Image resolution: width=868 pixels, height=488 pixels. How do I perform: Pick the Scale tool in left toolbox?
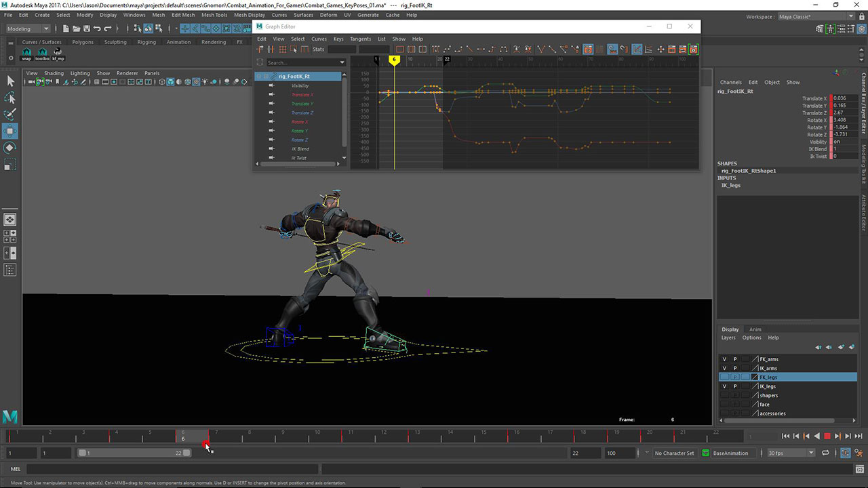pyautogui.click(x=10, y=165)
